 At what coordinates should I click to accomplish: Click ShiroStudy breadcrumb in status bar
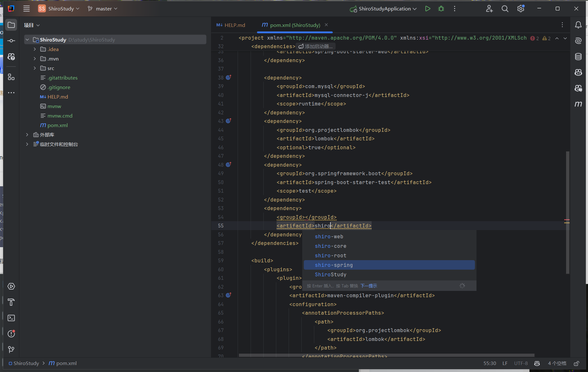click(24, 363)
